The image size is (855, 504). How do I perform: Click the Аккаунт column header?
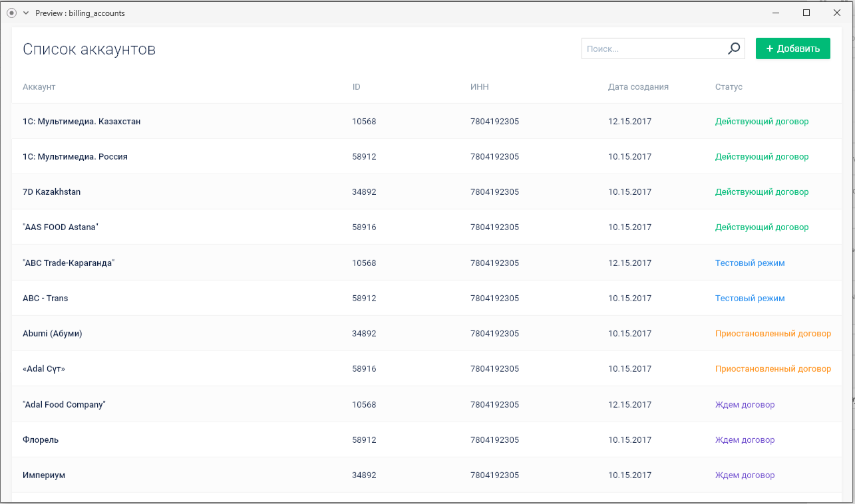(x=39, y=87)
